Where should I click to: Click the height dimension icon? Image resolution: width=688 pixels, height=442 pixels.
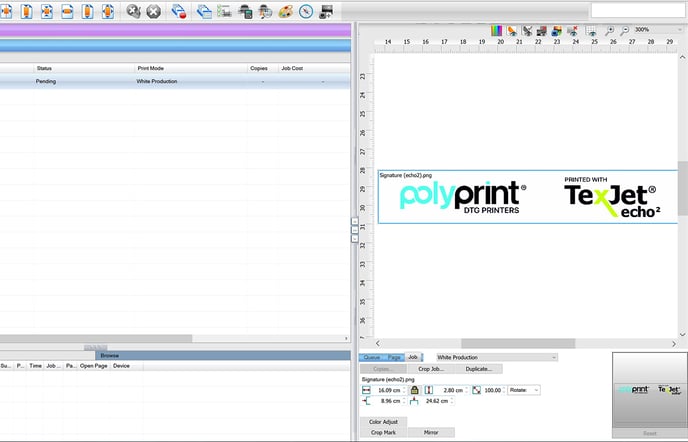pos(429,390)
